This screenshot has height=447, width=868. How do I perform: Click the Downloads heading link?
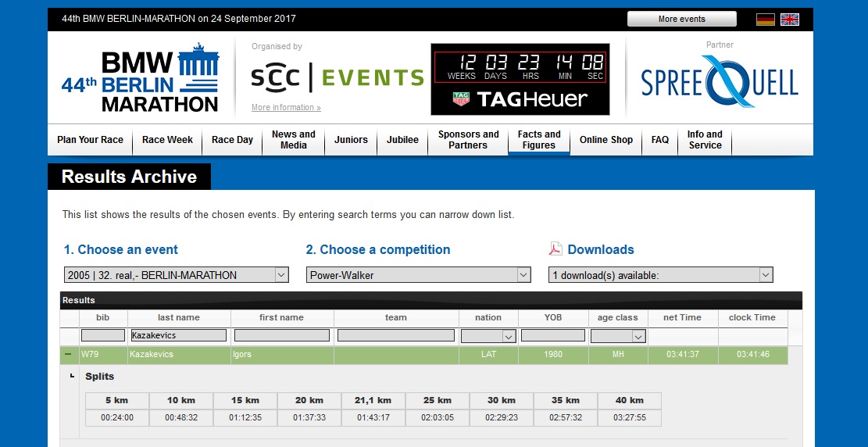[601, 249]
